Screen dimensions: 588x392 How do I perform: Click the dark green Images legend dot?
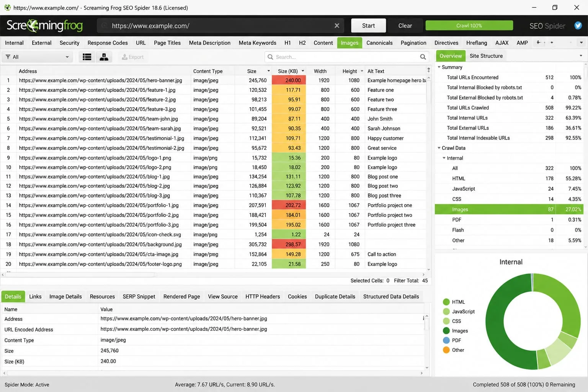[x=446, y=330]
